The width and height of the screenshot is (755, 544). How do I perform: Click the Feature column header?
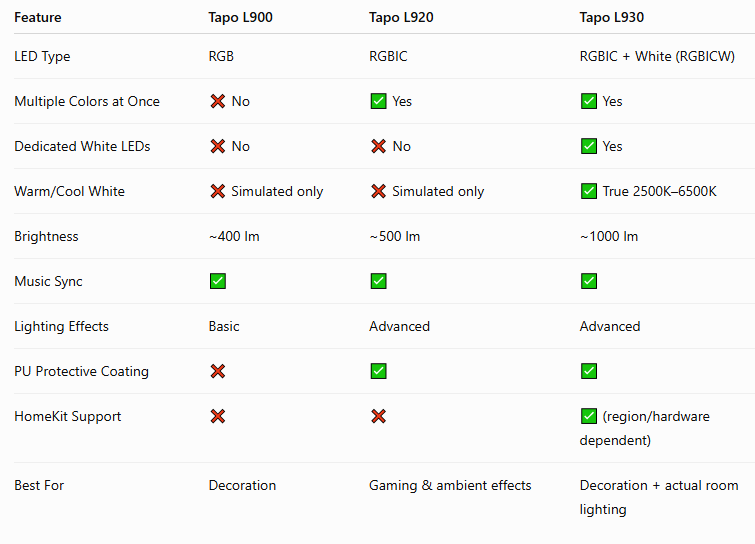tap(38, 17)
